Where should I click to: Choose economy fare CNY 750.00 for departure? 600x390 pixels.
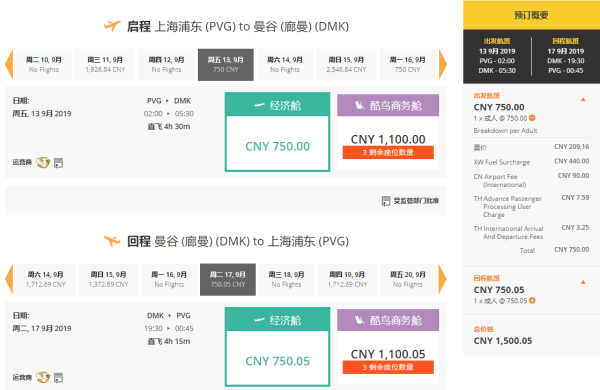click(x=277, y=132)
